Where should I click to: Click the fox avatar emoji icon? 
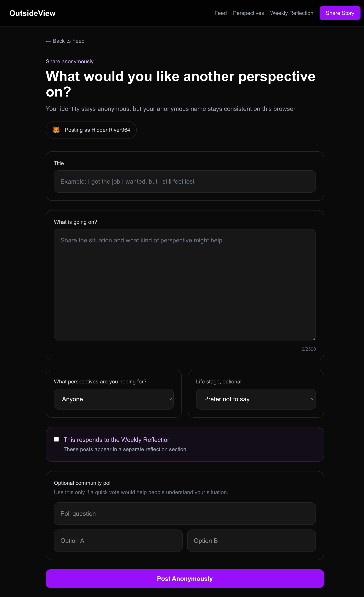56,130
